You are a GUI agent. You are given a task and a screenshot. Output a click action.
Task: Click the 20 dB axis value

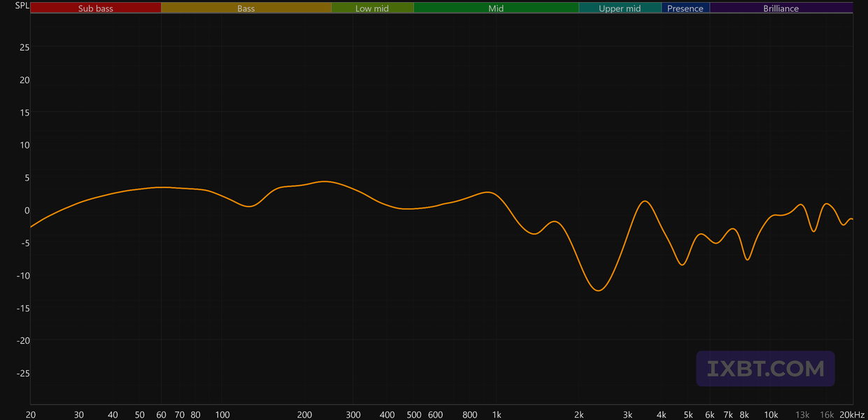click(x=24, y=80)
